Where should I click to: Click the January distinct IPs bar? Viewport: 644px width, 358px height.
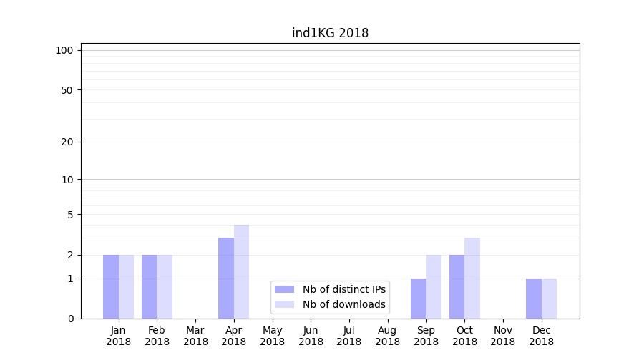[111, 286]
